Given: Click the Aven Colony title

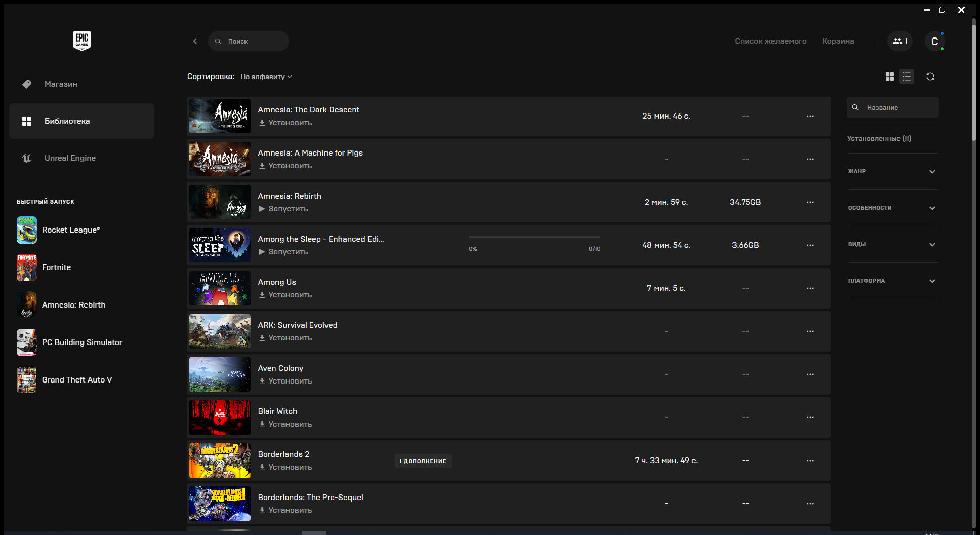Looking at the screenshot, I should point(280,368).
